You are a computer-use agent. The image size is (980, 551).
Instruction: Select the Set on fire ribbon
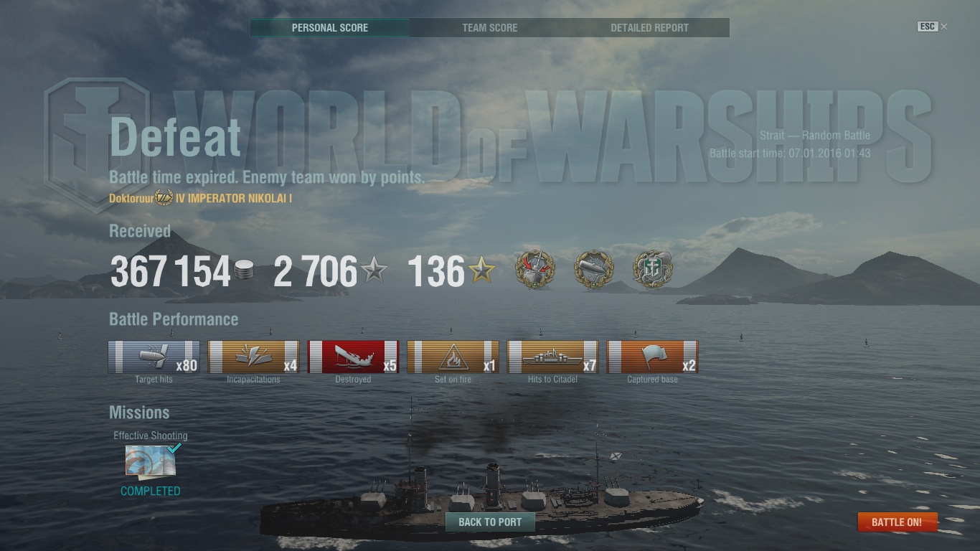click(453, 357)
